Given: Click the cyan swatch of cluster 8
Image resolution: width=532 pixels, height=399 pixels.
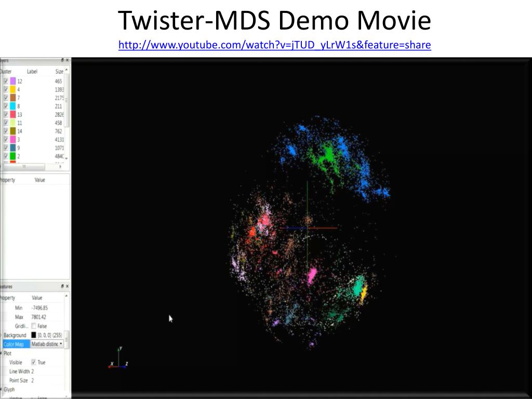Looking at the screenshot, I should tap(13, 106).
